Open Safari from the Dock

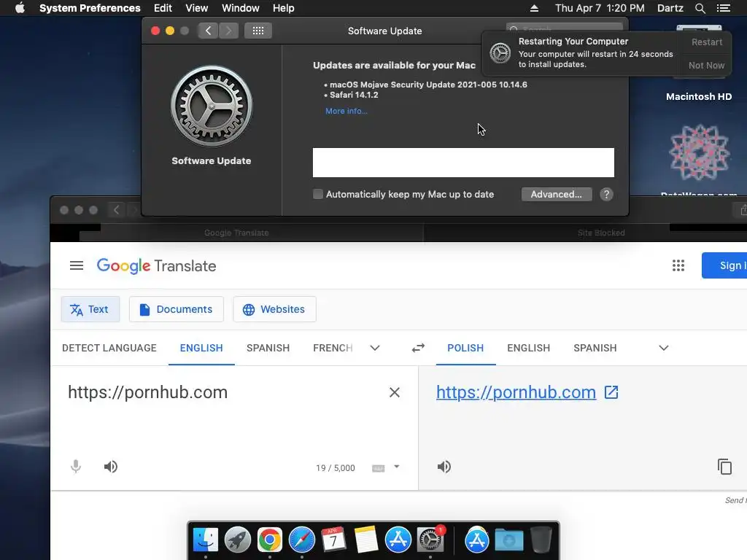[x=301, y=540]
